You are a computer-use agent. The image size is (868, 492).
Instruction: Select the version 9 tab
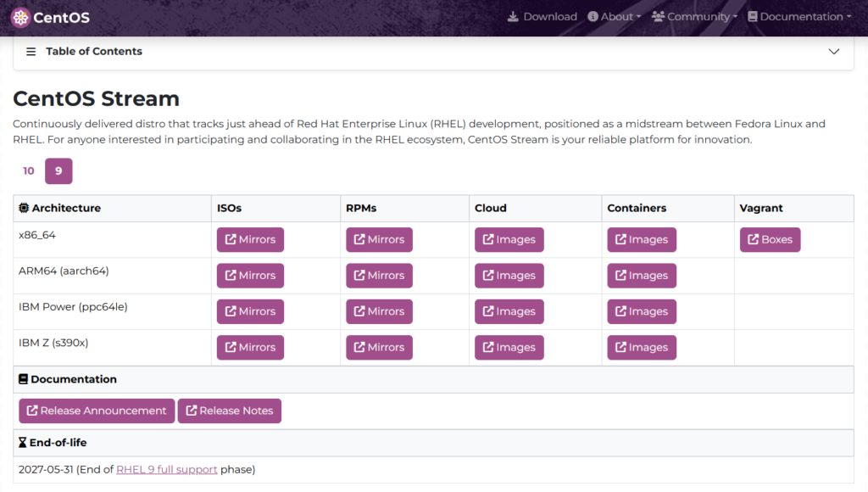(58, 171)
